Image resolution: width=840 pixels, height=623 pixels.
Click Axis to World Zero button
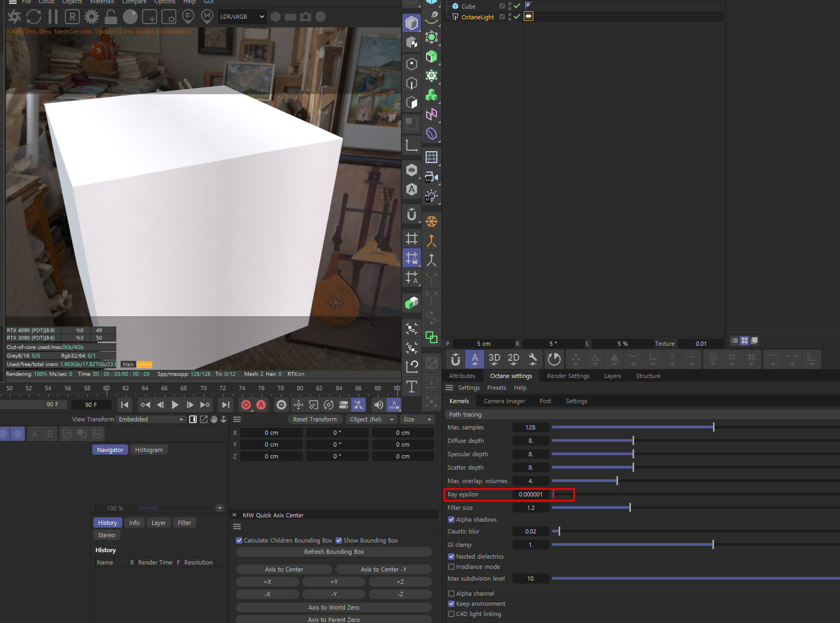click(x=334, y=607)
